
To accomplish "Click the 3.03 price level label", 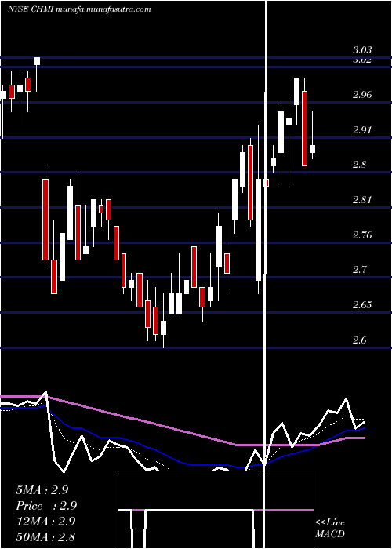I will tap(362, 50).
